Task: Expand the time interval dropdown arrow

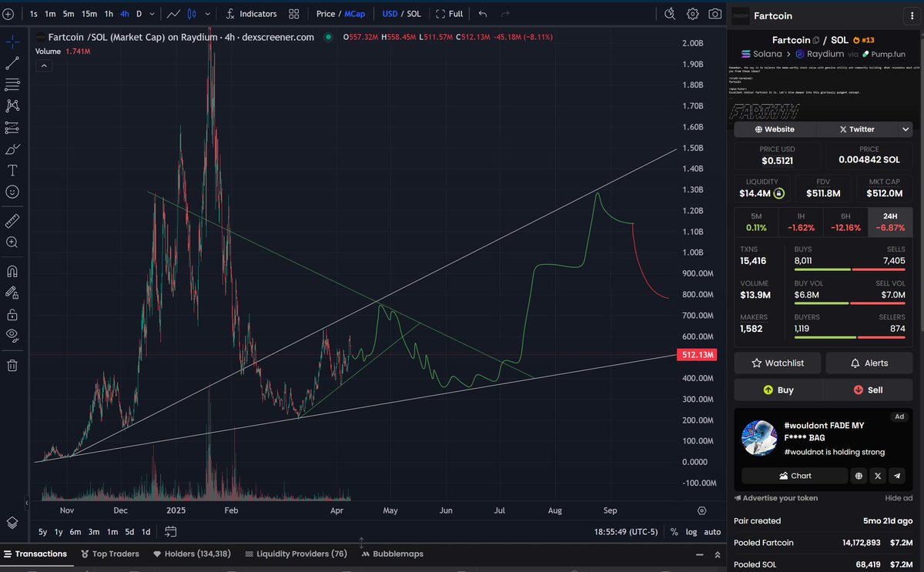Action: [x=152, y=14]
